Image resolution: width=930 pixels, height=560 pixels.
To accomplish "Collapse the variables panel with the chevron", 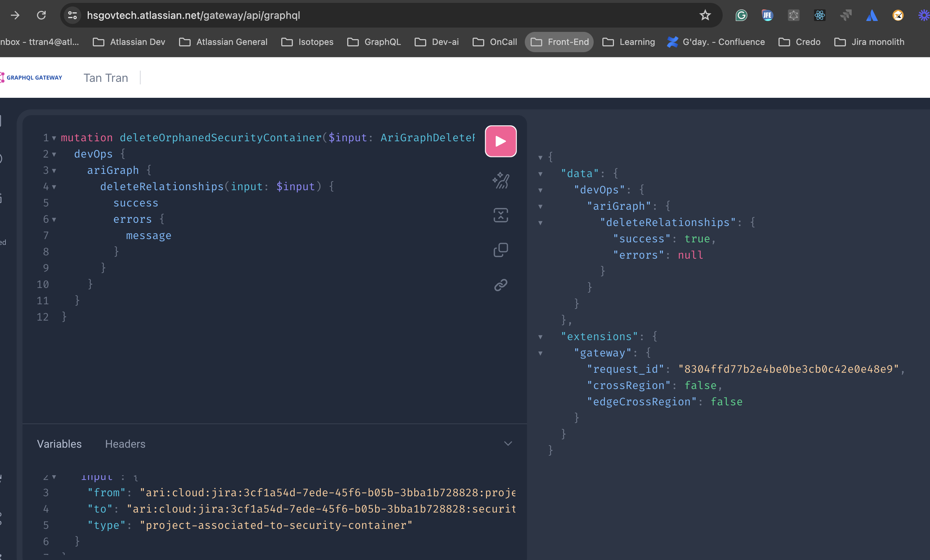I will tap(508, 443).
